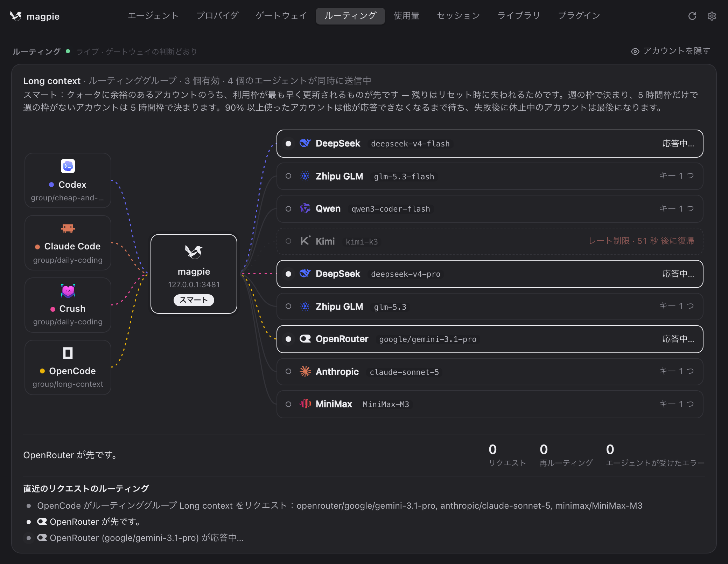
Task: Click OpenCode group/long-context label
Action: click(x=68, y=384)
